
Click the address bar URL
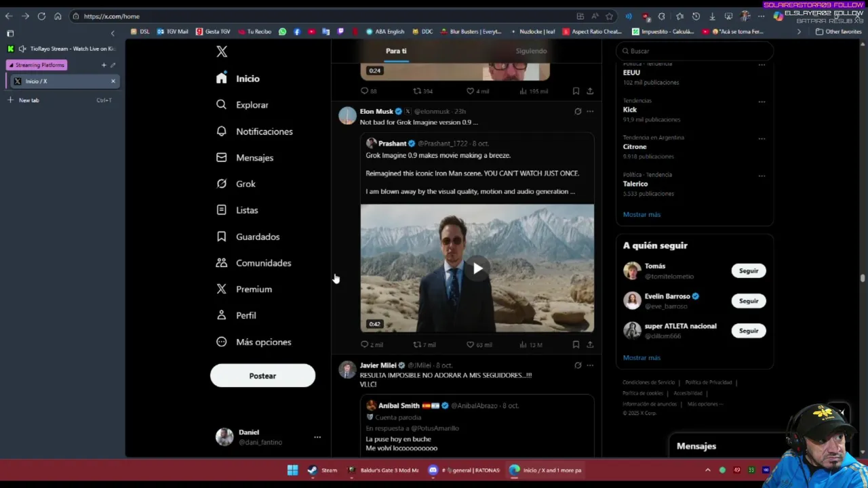tap(112, 16)
